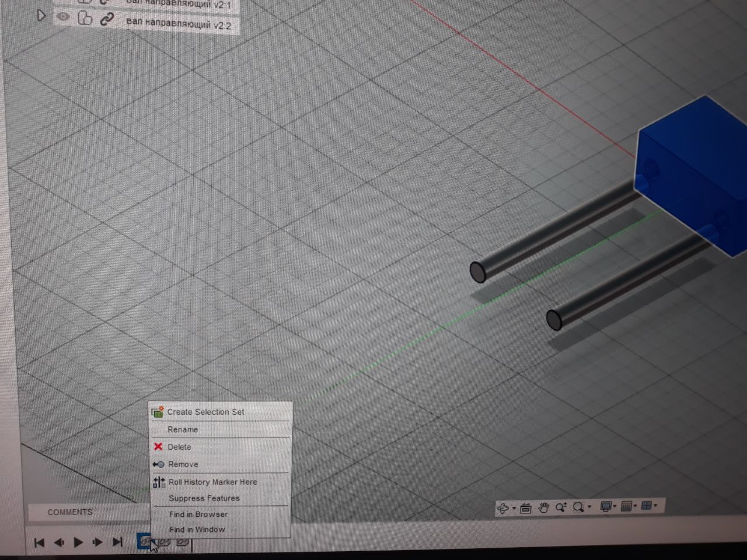Click the link icon of вал направляющий v2:2
Screen dimensions: 747x560
pyautogui.click(x=106, y=19)
